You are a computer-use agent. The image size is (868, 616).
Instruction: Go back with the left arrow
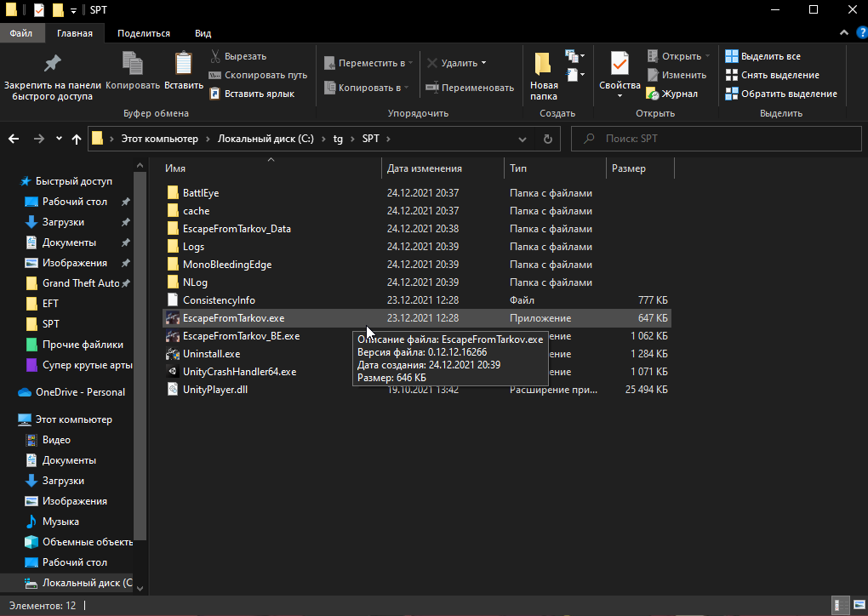pyautogui.click(x=14, y=139)
